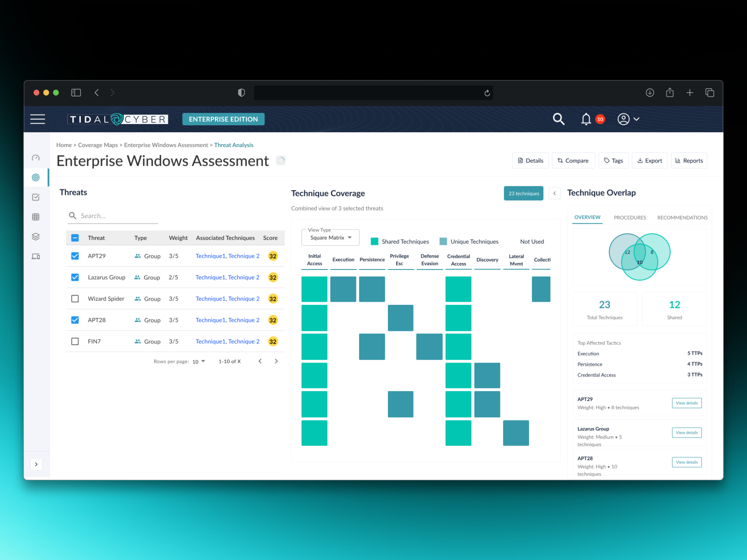This screenshot has width=747, height=560.
Task: Toggle the select-all threats header checkbox
Action: point(75,238)
